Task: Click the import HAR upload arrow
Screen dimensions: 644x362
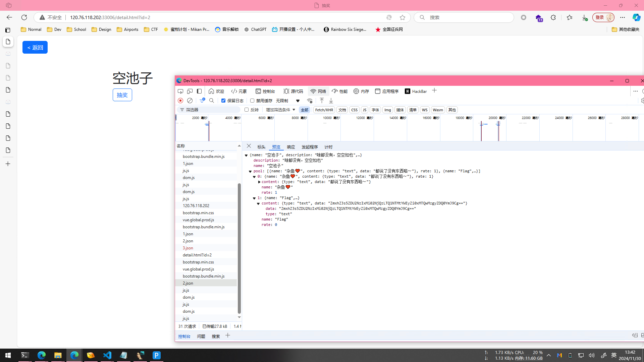Action: click(x=322, y=101)
